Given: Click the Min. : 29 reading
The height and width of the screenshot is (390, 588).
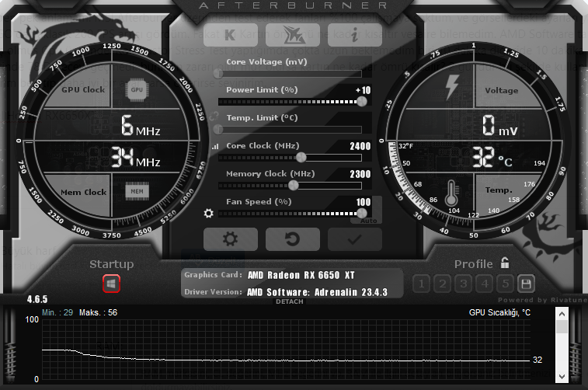Looking at the screenshot, I should click(x=57, y=312).
